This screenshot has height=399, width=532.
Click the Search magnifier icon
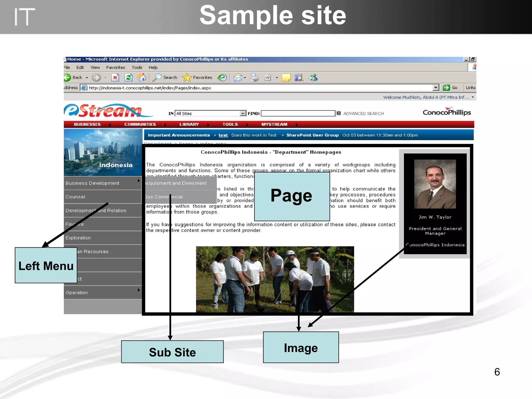[157, 77]
